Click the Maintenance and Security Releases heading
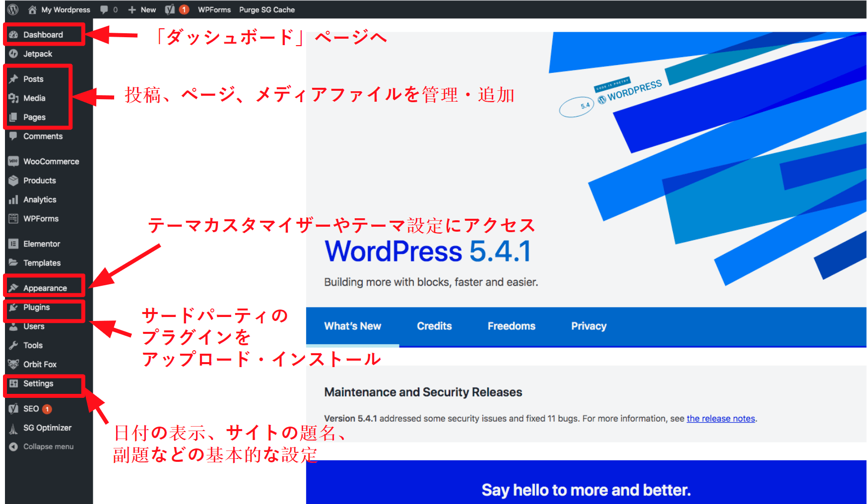 point(423,392)
